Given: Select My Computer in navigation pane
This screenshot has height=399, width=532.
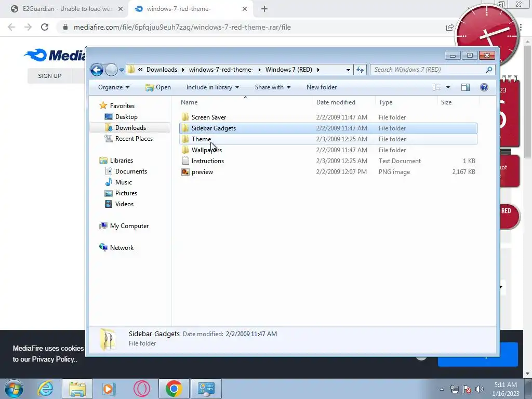Looking at the screenshot, I should 124,226.
